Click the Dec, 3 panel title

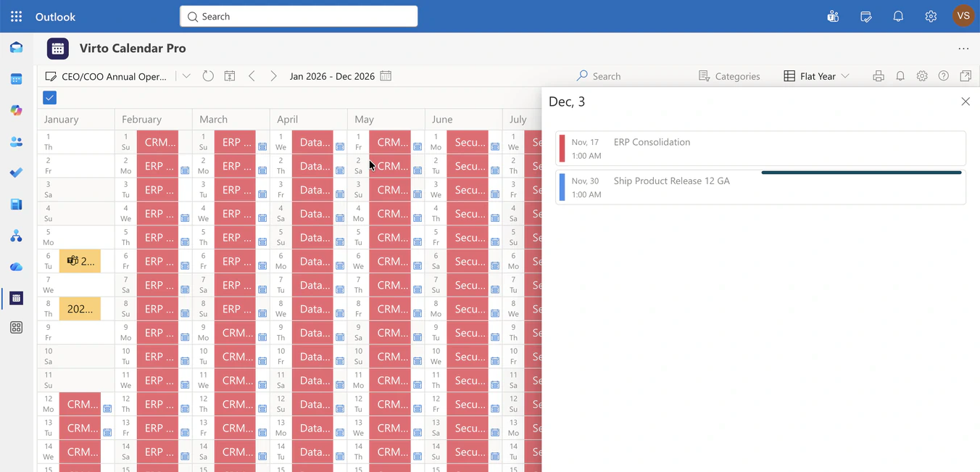tap(567, 102)
